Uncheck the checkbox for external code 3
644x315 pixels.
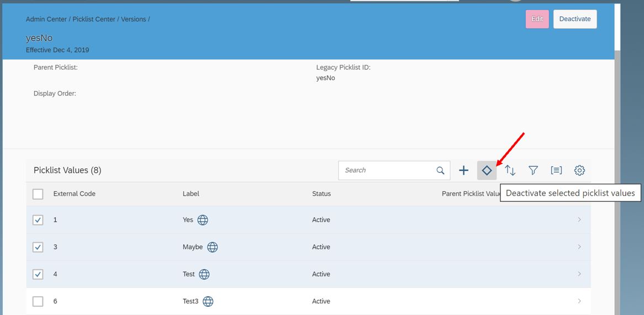tap(38, 247)
